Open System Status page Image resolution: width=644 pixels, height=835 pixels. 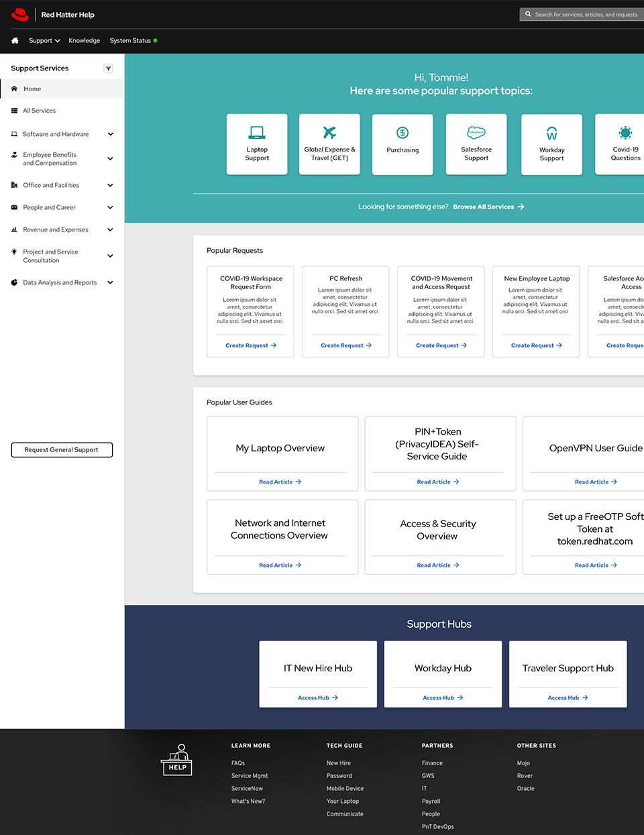(130, 40)
